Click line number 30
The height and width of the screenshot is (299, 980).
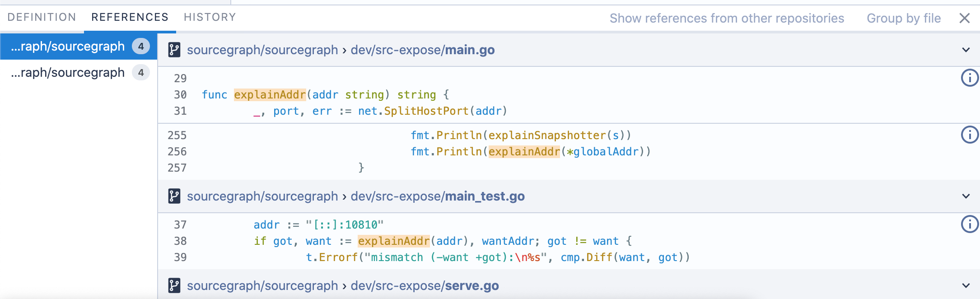[180, 95]
